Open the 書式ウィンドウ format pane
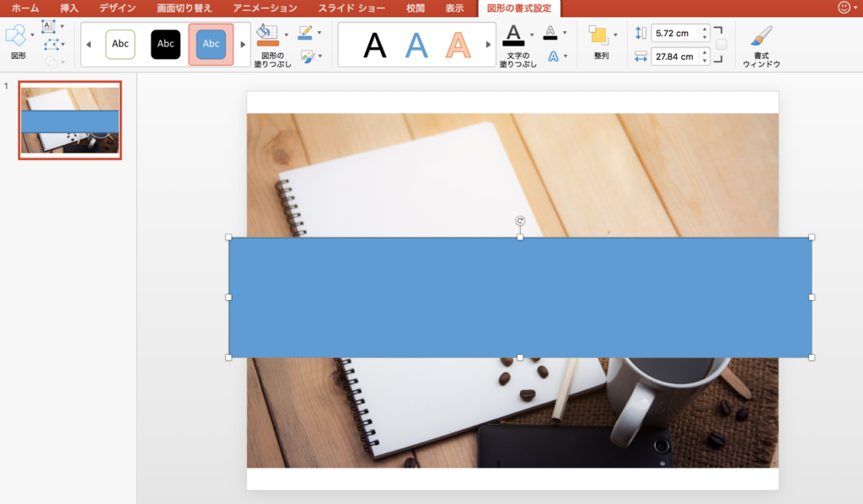Viewport: 863px width, 504px height. 761,45
